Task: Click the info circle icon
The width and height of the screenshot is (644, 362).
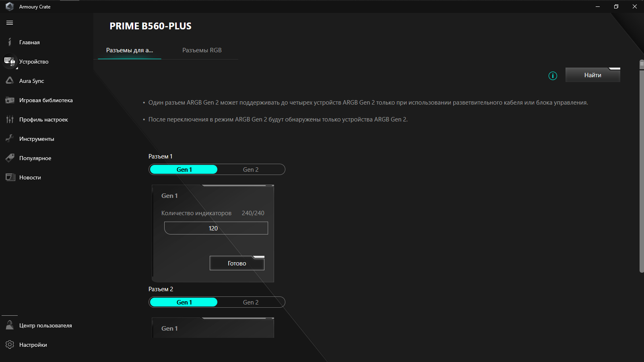Action: pos(553,76)
